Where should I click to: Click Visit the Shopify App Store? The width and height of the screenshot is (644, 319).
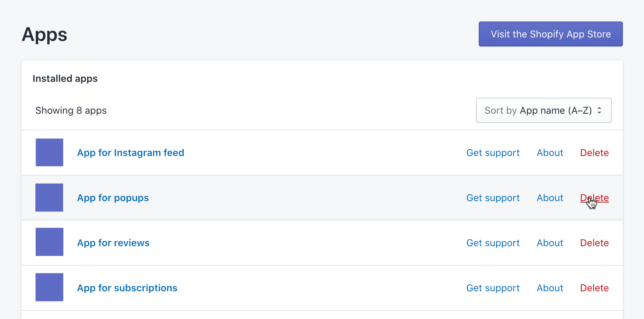tap(550, 34)
